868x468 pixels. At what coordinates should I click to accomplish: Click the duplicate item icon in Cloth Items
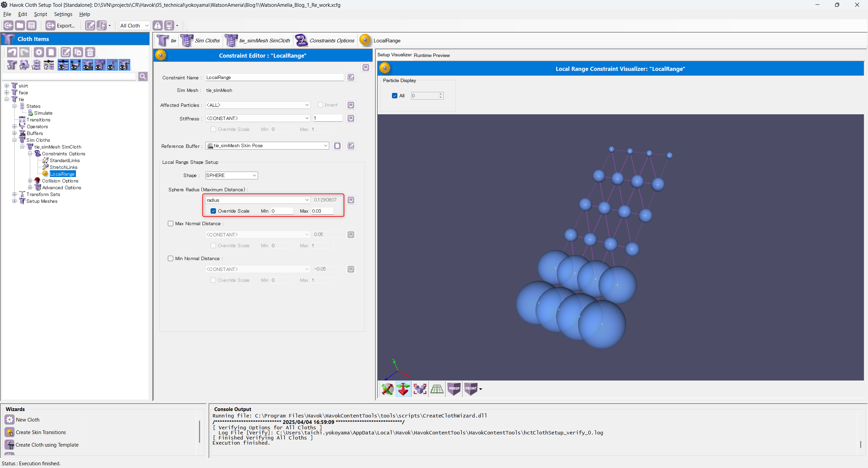click(78, 52)
